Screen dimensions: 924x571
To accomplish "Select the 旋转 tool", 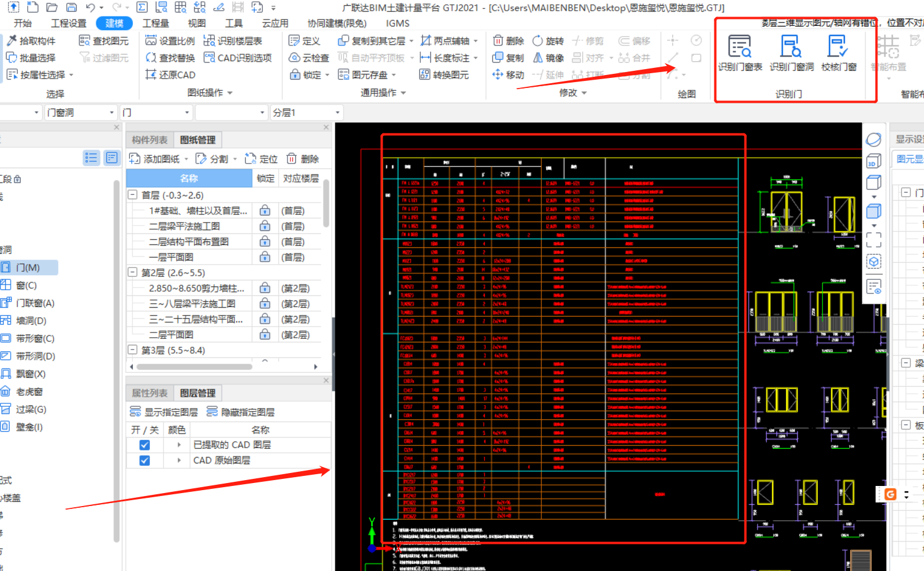I will [x=548, y=41].
